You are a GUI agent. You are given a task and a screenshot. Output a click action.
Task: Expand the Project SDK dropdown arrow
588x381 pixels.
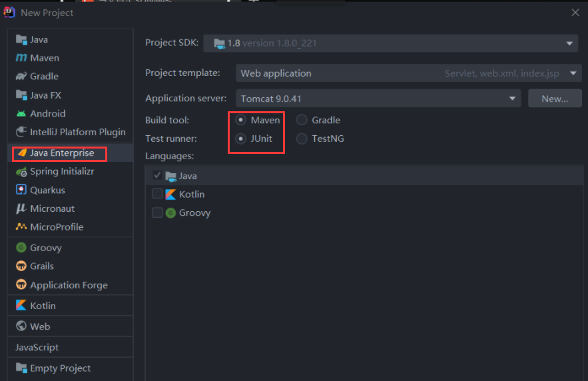coord(569,43)
